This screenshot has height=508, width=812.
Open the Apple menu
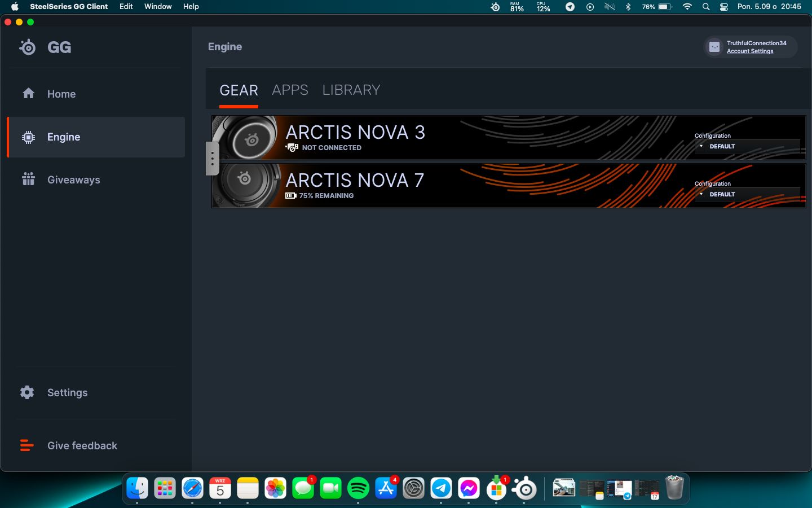point(15,7)
